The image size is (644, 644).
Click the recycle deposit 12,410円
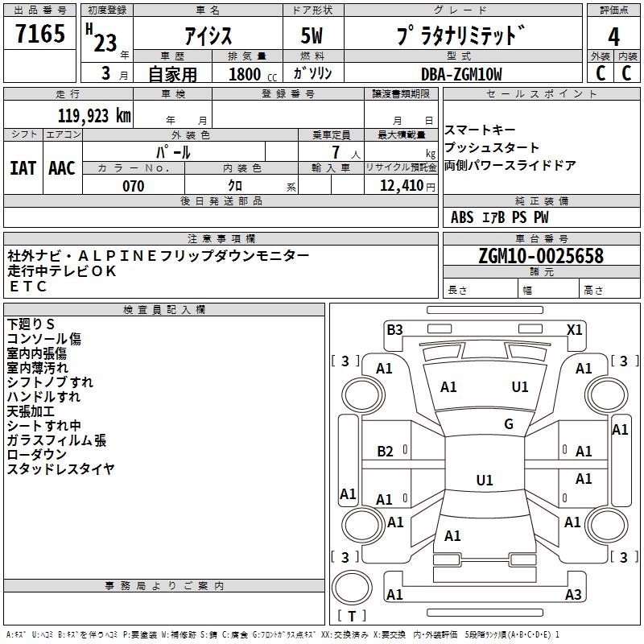(x=407, y=186)
